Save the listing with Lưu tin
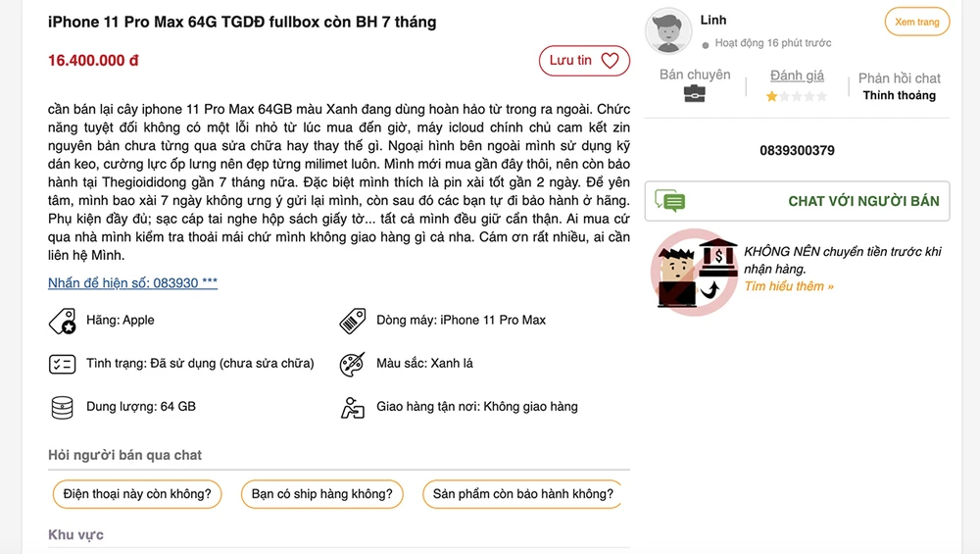 [582, 61]
